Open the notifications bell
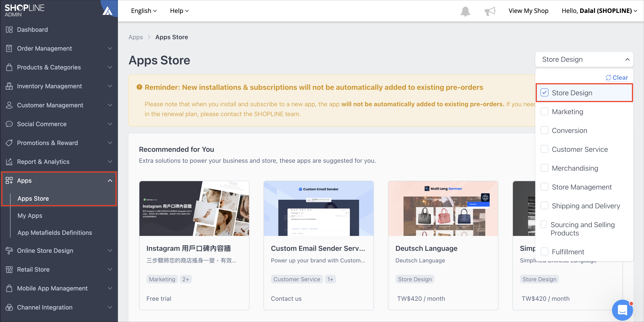Viewport: 644px width, 322px height. coord(465,11)
